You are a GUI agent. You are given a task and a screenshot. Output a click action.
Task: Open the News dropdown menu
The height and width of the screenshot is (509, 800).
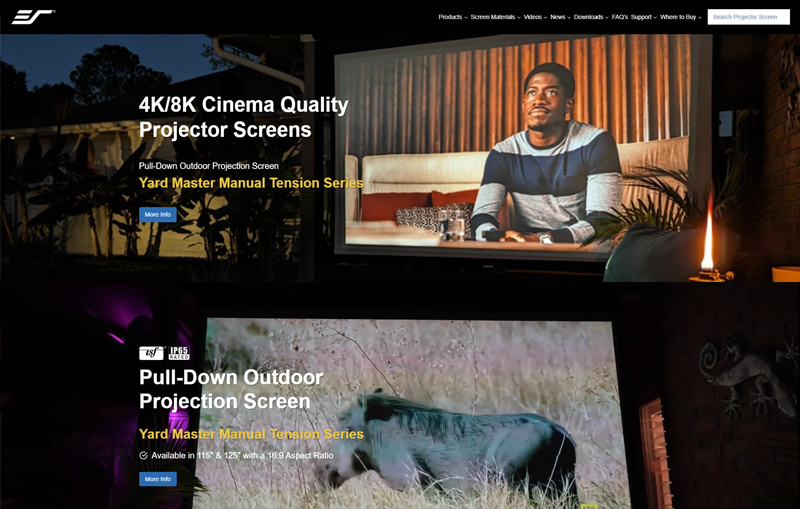point(560,17)
